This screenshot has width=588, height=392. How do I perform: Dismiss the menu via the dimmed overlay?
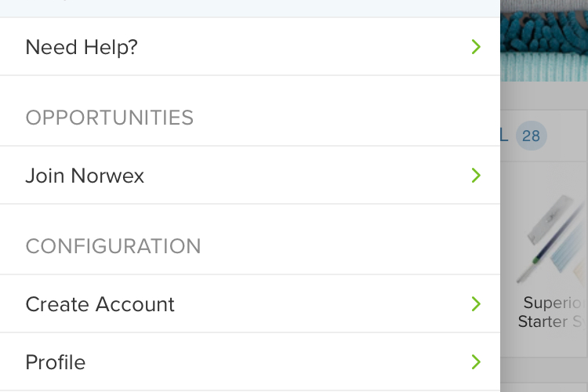544,96
